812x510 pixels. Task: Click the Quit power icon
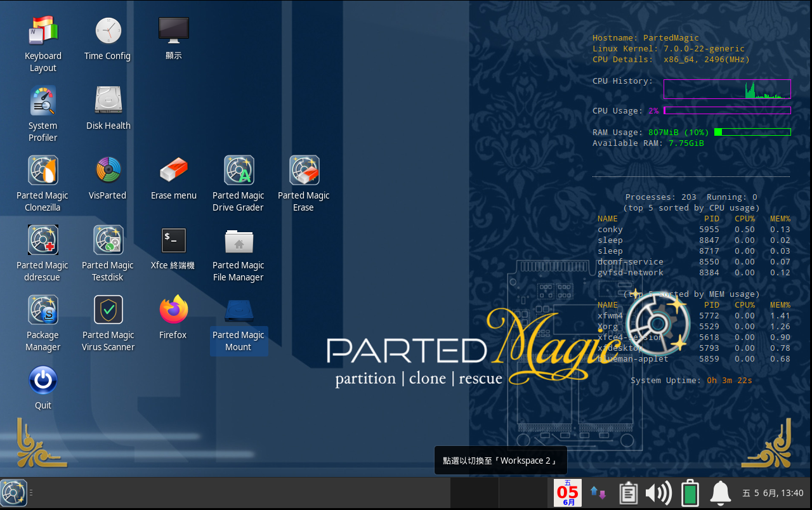(43, 380)
